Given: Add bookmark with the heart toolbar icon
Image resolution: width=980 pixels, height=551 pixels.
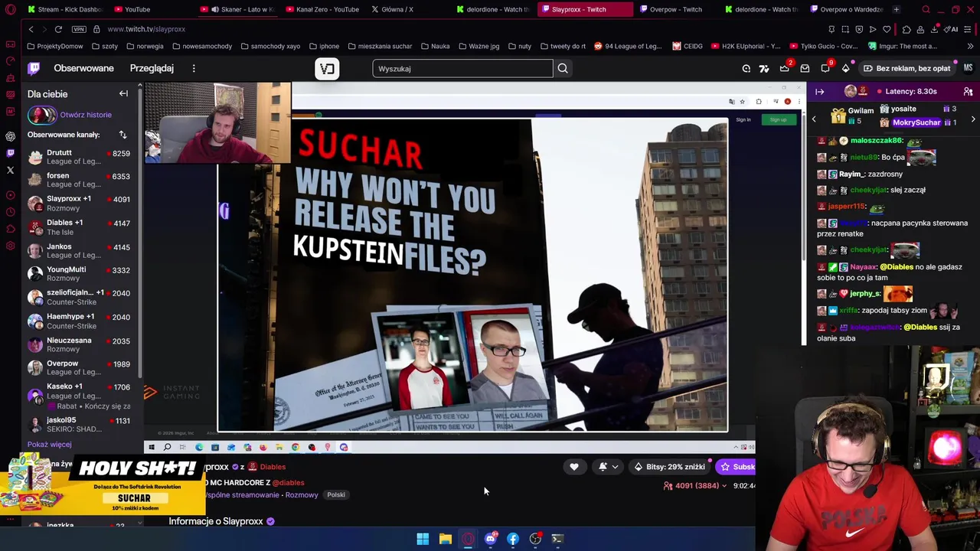Looking at the screenshot, I should (x=887, y=29).
